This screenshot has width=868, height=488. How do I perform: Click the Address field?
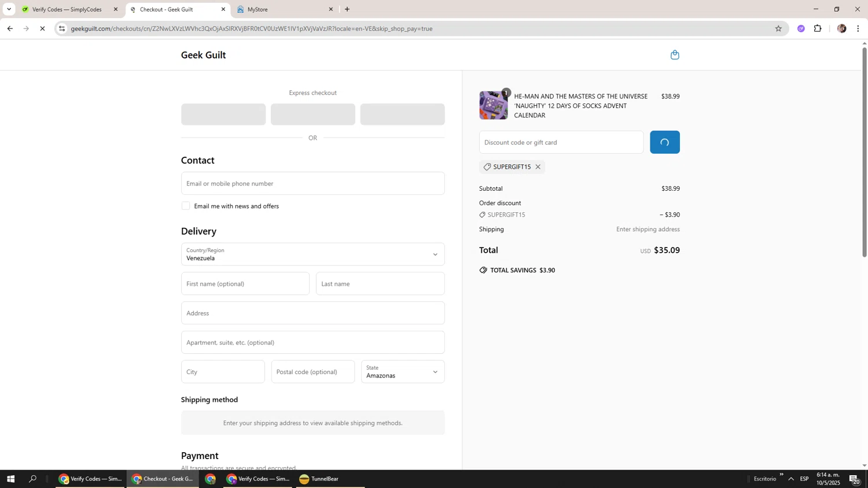click(x=312, y=313)
